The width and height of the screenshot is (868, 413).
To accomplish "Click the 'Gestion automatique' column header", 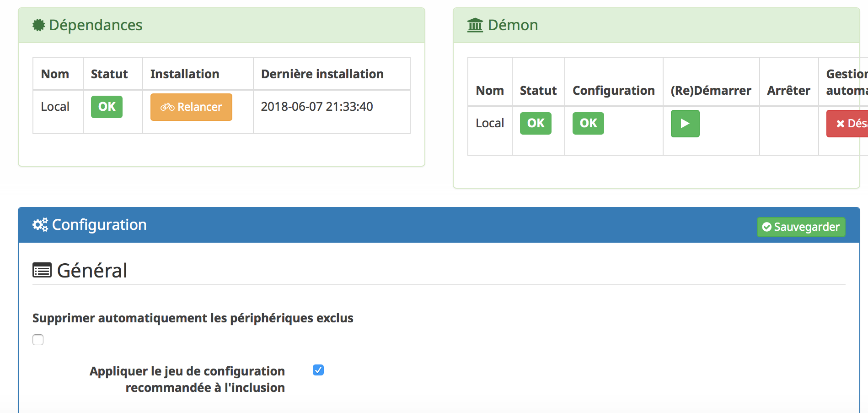I will 847,82.
